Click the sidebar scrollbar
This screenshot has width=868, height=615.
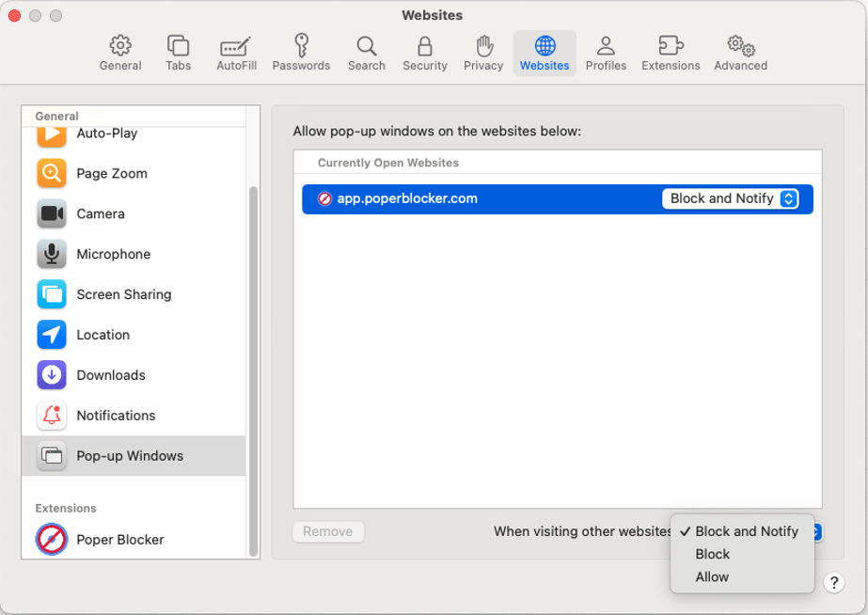252,329
